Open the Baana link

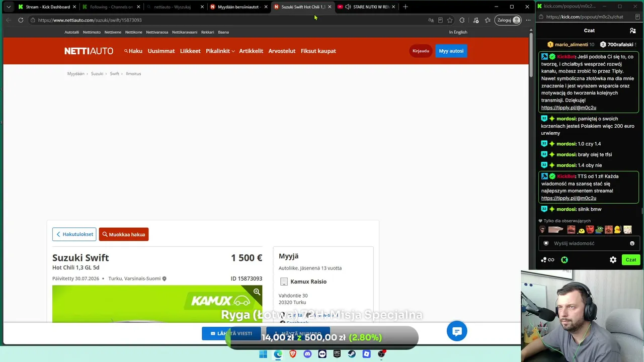(x=223, y=32)
